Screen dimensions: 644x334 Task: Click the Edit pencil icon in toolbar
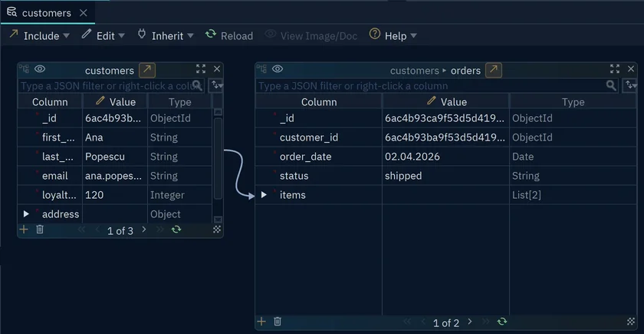click(x=86, y=34)
